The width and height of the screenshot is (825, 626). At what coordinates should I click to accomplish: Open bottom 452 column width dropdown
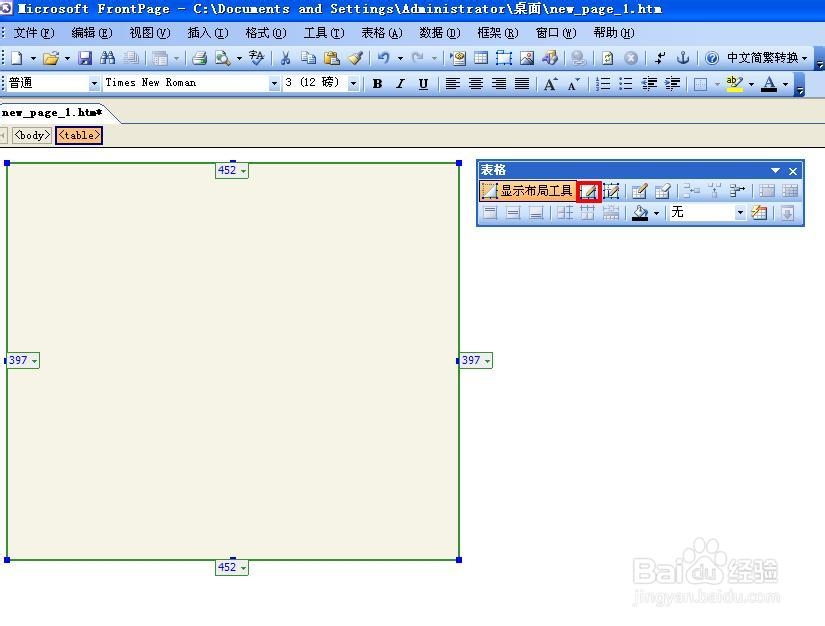(x=243, y=568)
